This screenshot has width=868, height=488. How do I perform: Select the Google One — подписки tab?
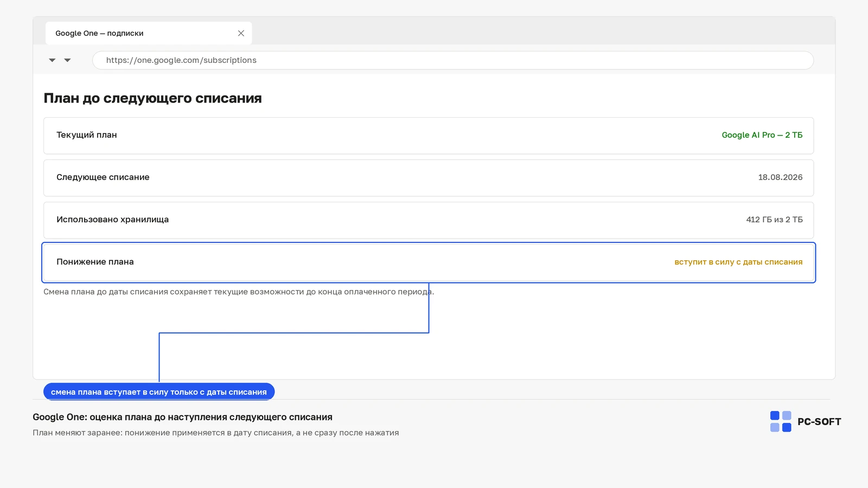tap(149, 33)
